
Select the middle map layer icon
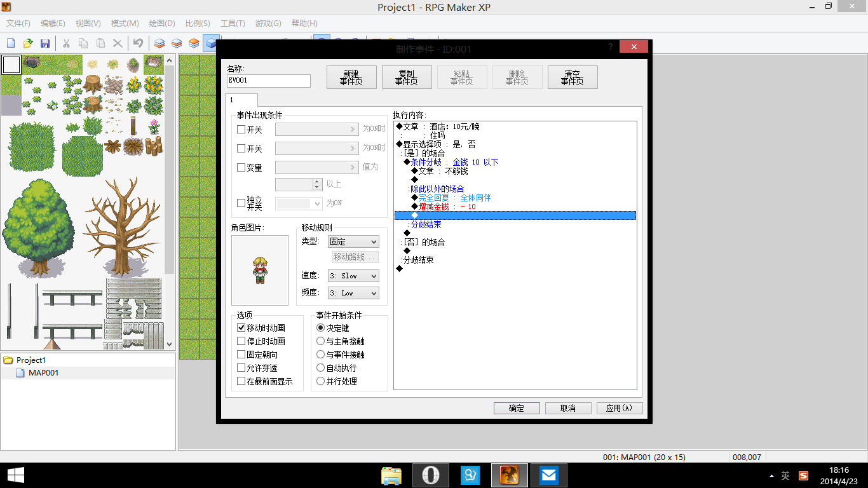coord(177,43)
